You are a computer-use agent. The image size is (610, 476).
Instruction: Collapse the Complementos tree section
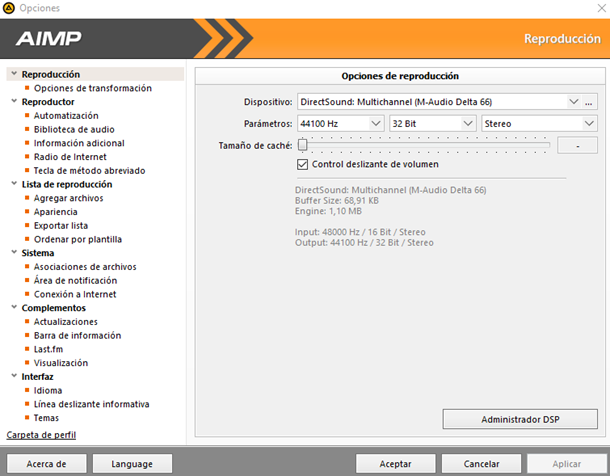(x=14, y=308)
